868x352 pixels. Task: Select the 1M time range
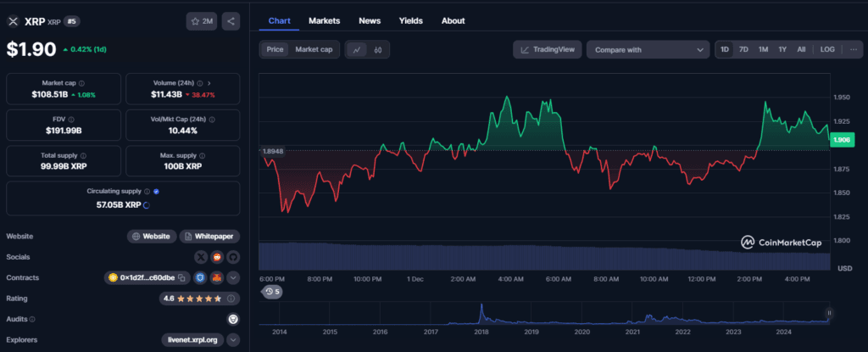[764, 49]
